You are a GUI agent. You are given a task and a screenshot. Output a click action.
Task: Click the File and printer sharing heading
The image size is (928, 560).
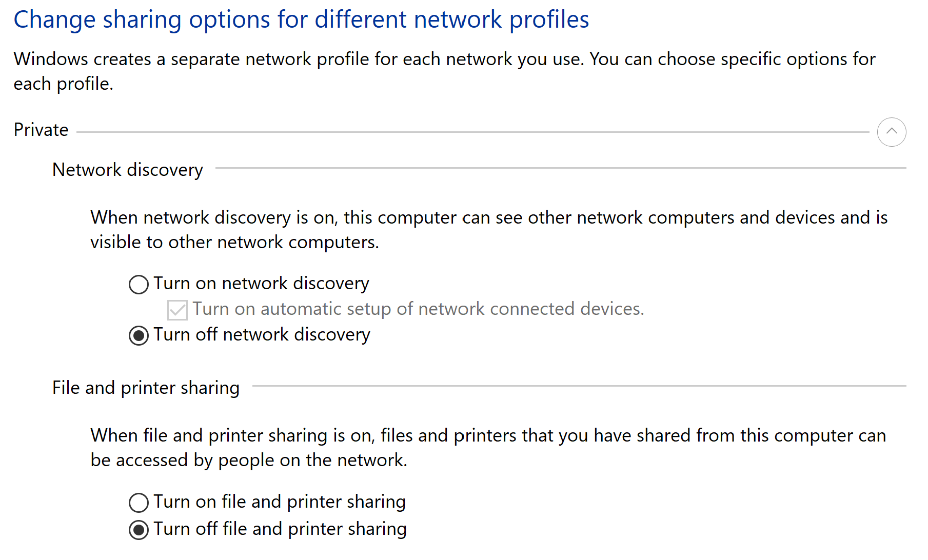(x=146, y=388)
